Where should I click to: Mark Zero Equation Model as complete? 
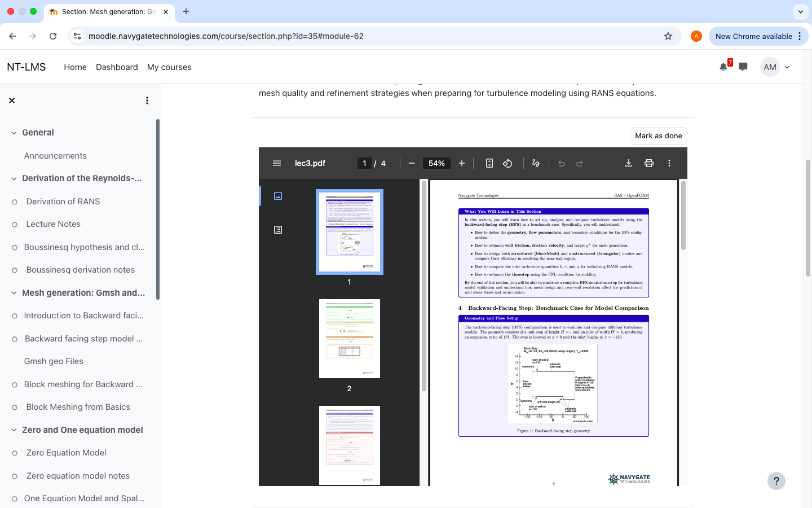15,453
